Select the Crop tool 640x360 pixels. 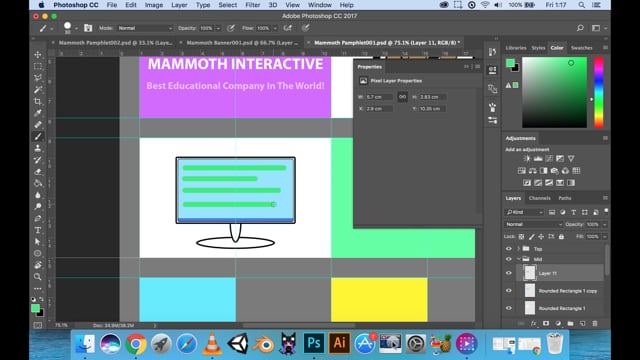pyautogui.click(x=38, y=101)
